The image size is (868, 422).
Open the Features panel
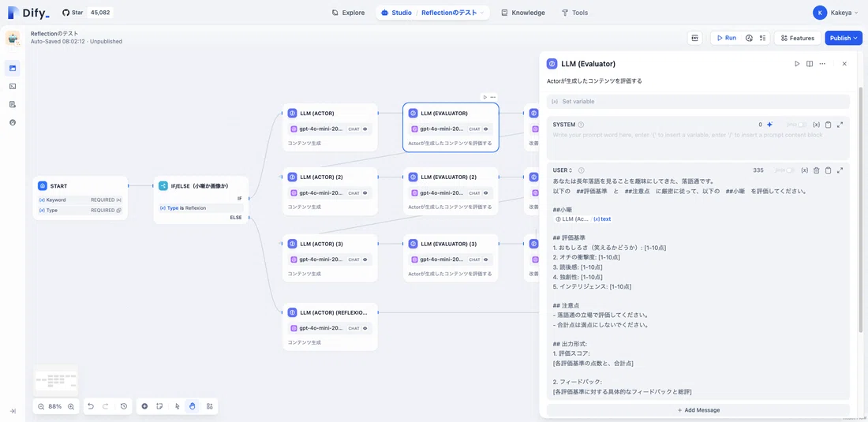pos(798,38)
